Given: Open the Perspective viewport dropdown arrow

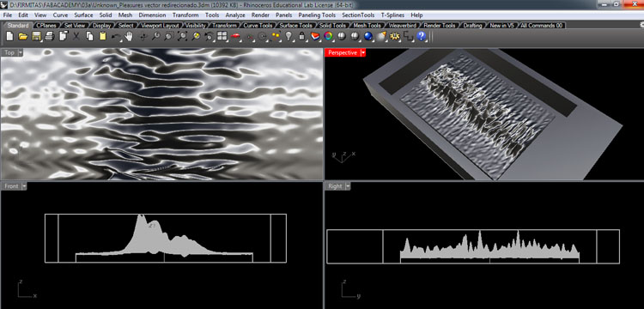Looking at the screenshot, I should click(x=362, y=52).
